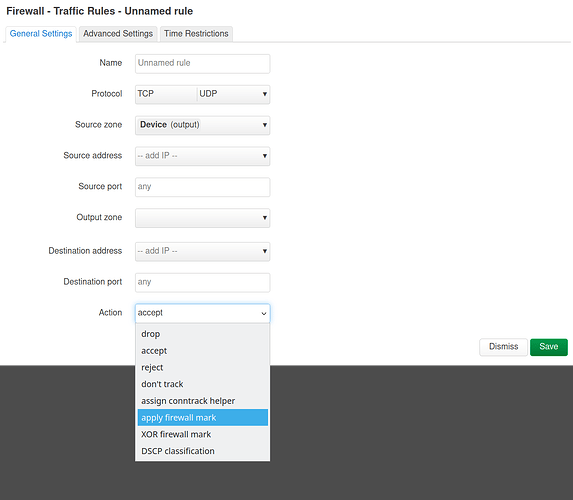The height and width of the screenshot is (500, 573).
Task: Select reject in the Action list
Action: 202,367
